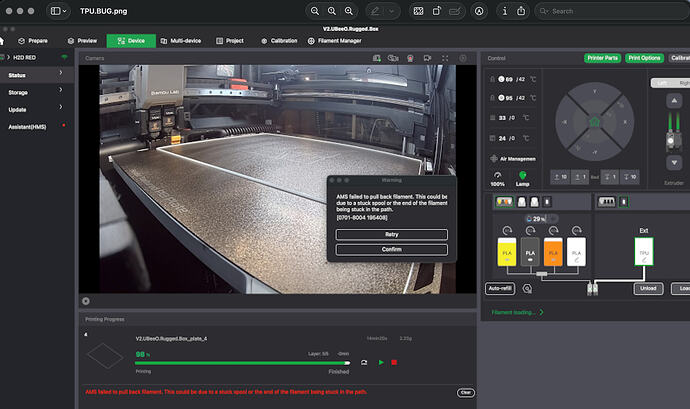Zoom in using Preview toolbar magnifier
This screenshot has width=690, height=409.
pyautogui.click(x=349, y=11)
